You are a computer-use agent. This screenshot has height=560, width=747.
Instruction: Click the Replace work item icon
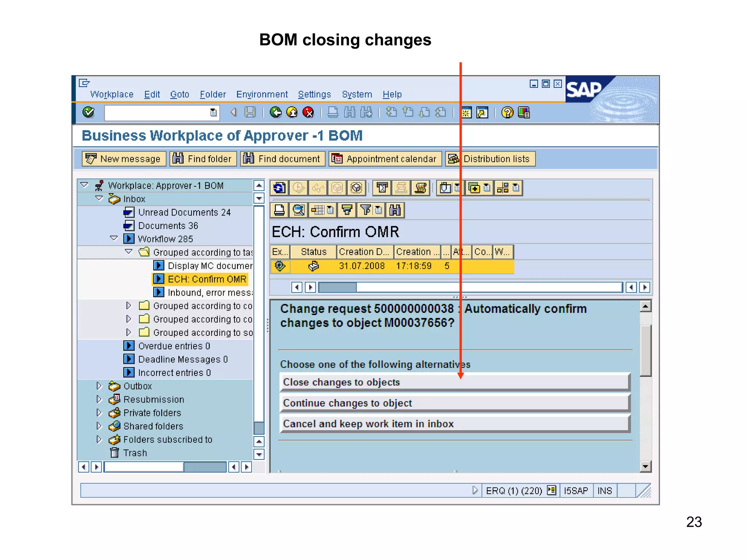click(356, 188)
